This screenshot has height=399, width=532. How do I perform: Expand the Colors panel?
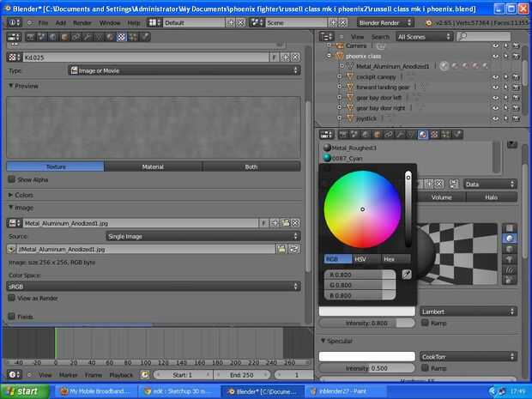pyautogui.click(x=23, y=195)
